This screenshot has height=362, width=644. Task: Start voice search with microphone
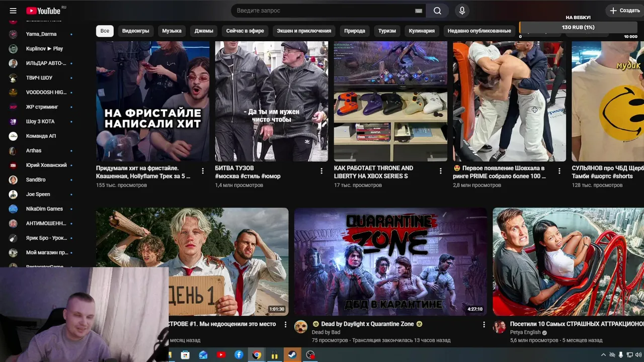click(x=462, y=11)
